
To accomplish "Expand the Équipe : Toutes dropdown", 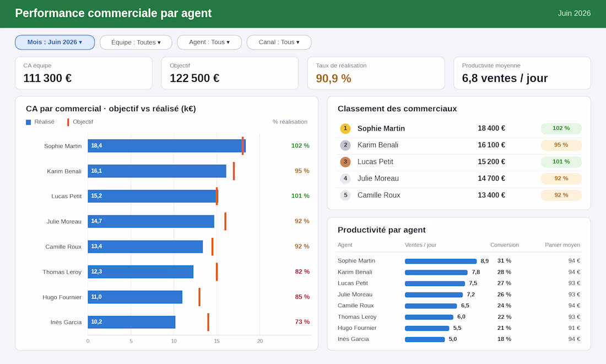I will (136, 42).
